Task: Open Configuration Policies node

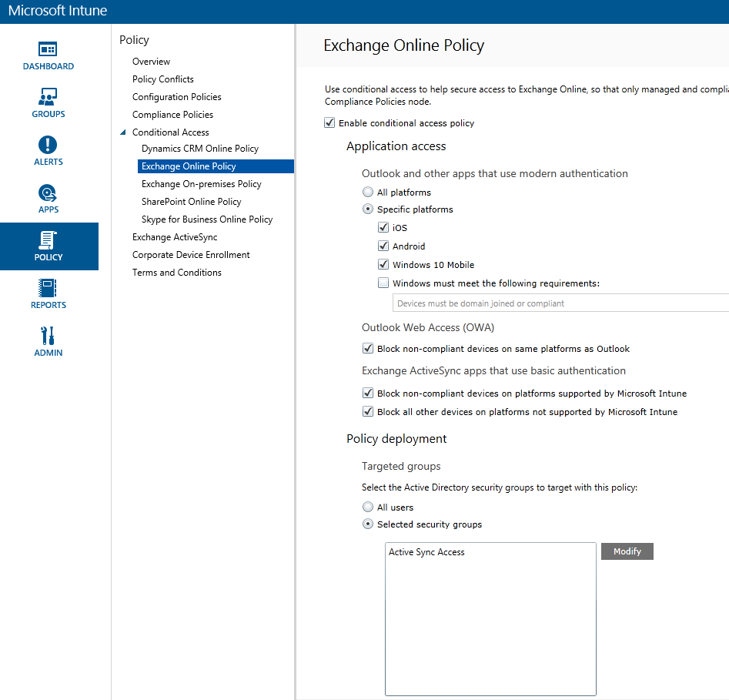Action: (177, 97)
